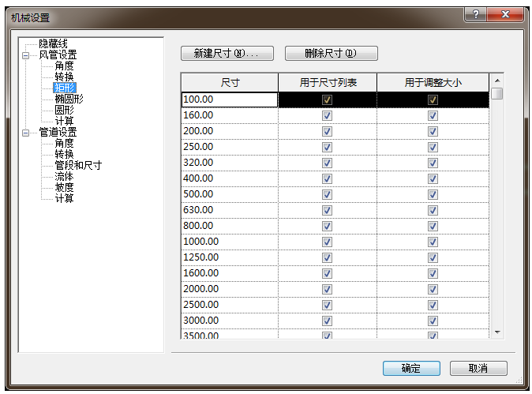Select the 管段和尺寸 tree item
Screen dimensions: 532x394
tap(78, 165)
